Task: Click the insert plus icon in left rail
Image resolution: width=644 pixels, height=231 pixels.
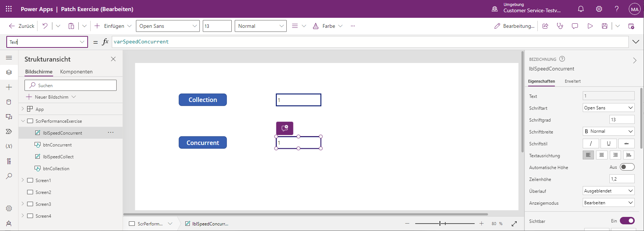Action: pos(9,87)
